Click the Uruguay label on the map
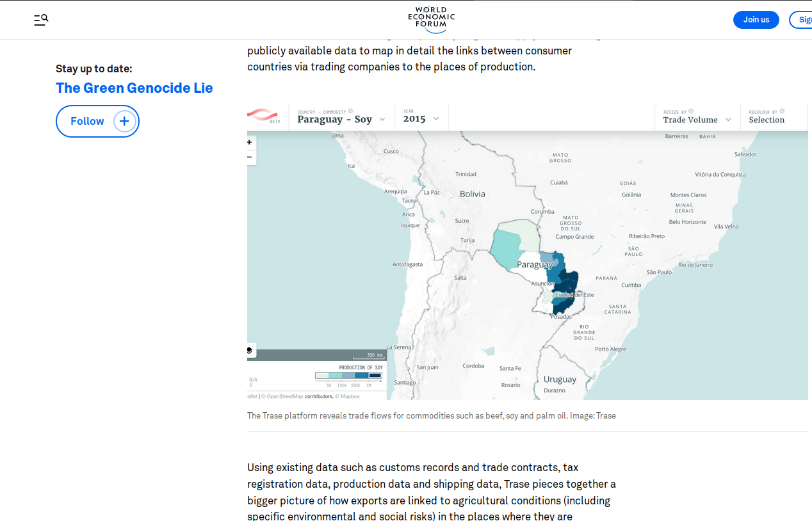This screenshot has width=812, height=521. point(560,380)
